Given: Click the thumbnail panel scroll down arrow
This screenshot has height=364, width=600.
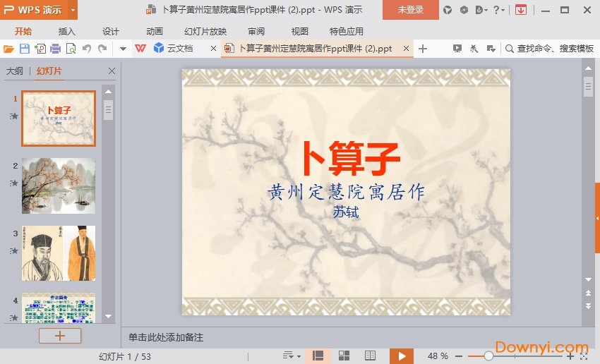Looking at the screenshot, I should [108, 316].
